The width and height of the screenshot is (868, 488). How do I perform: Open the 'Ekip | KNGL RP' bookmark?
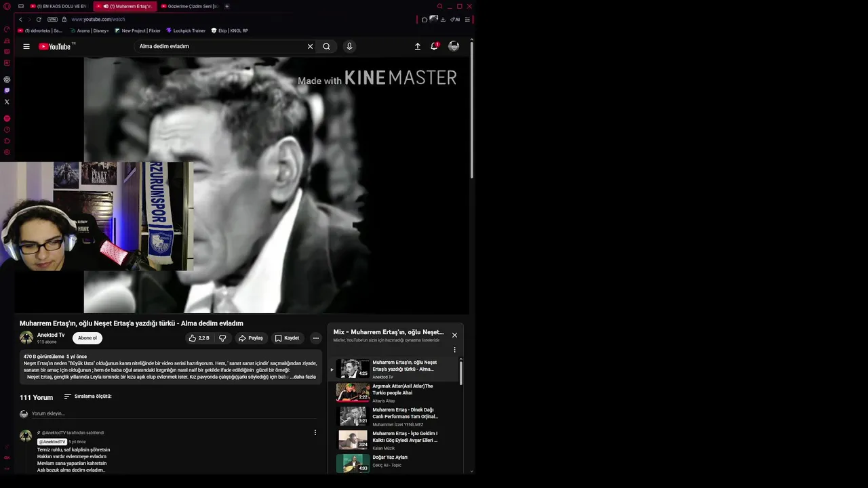(x=230, y=30)
